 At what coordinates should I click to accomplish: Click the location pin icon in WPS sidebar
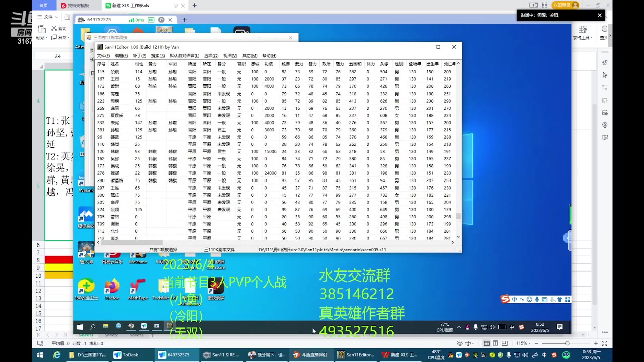click(605, 125)
